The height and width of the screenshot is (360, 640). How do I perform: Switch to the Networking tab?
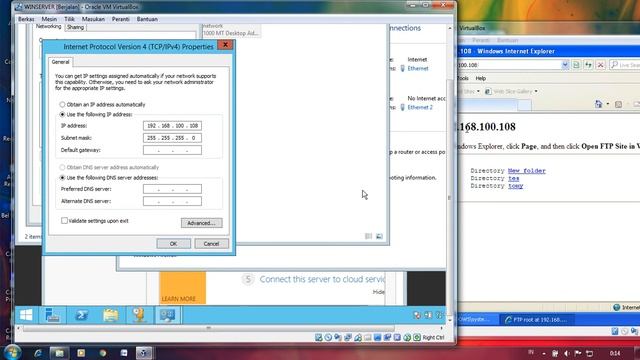click(48, 27)
